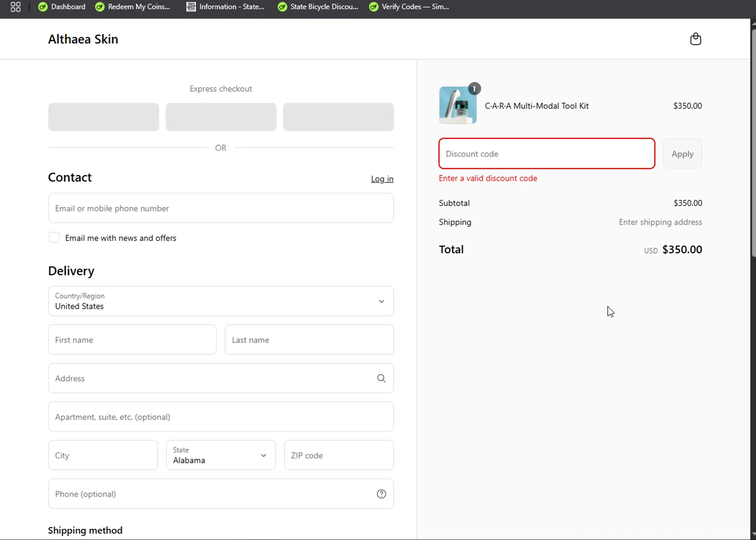Click the third express checkout button
756x540 pixels.
click(x=338, y=117)
